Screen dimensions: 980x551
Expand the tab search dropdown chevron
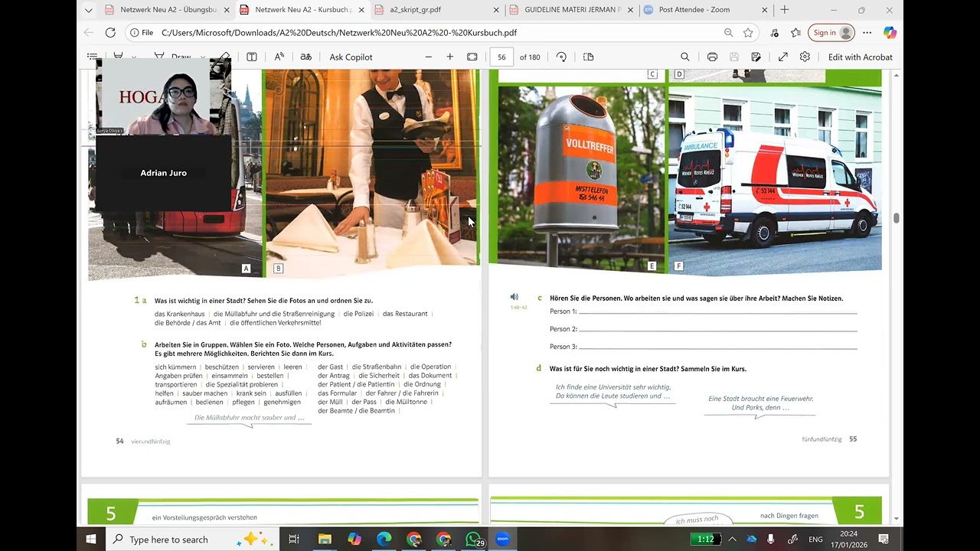(x=88, y=10)
